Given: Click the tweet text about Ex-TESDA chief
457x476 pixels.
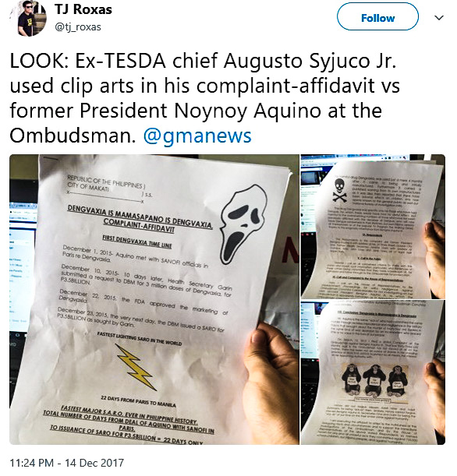Looking at the screenshot, I should (x=204, y=97).
